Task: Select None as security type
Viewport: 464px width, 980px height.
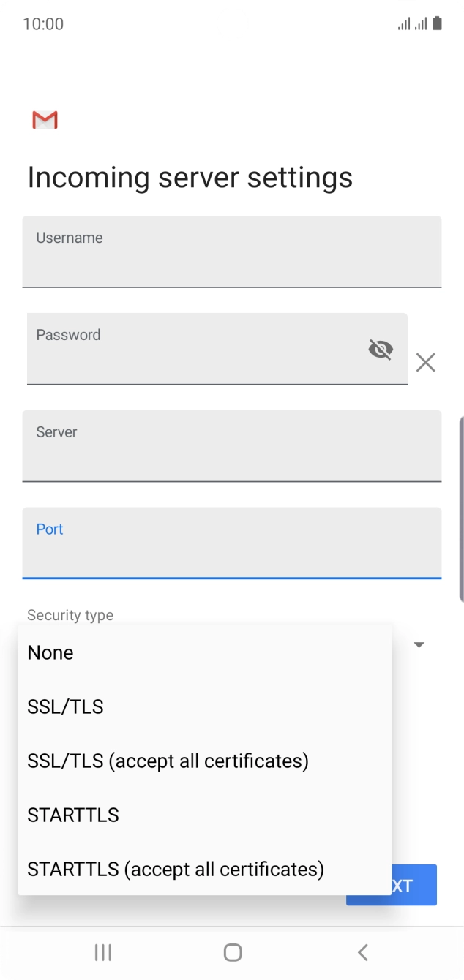Action: pyautogui.click(x=50, y=652)
